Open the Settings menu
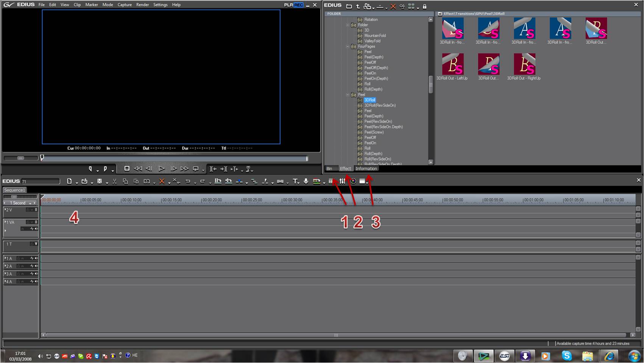 (x=160, y=5)
